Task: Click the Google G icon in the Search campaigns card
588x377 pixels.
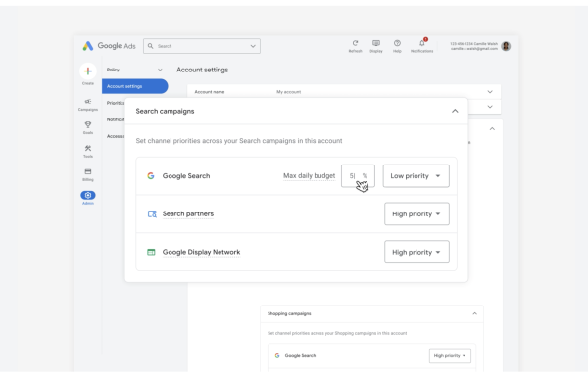Action: tap(151, 175)
